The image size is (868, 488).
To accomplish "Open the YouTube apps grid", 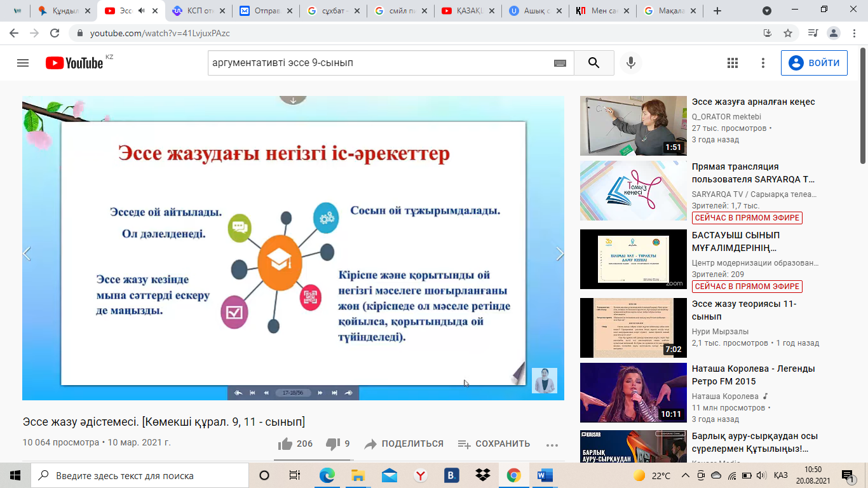I will [733, 63].
